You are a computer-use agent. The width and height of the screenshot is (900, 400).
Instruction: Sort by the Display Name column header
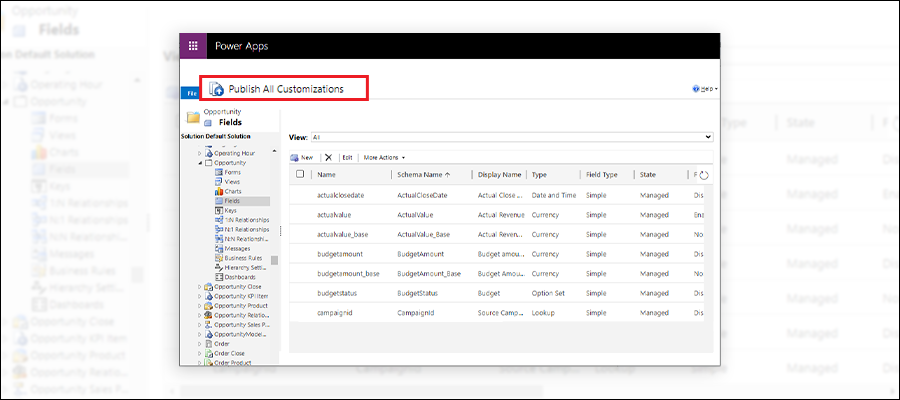tap(499, 174)
